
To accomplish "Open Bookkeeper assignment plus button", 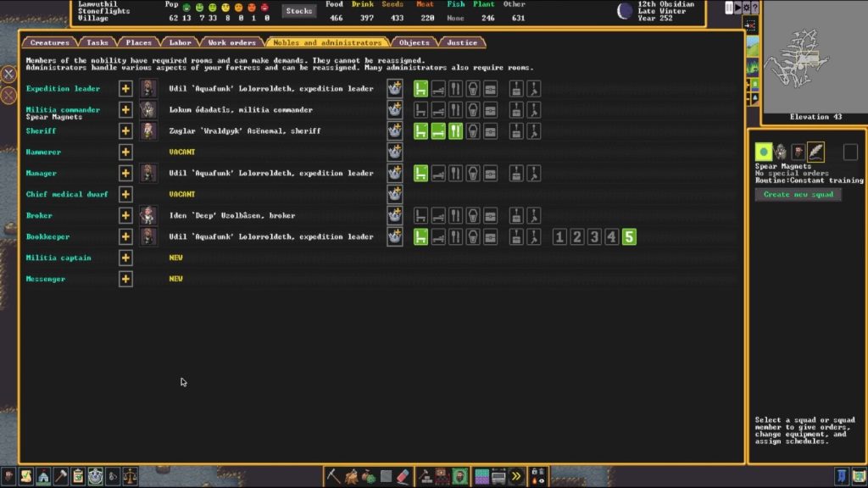I will click(125, 237).
